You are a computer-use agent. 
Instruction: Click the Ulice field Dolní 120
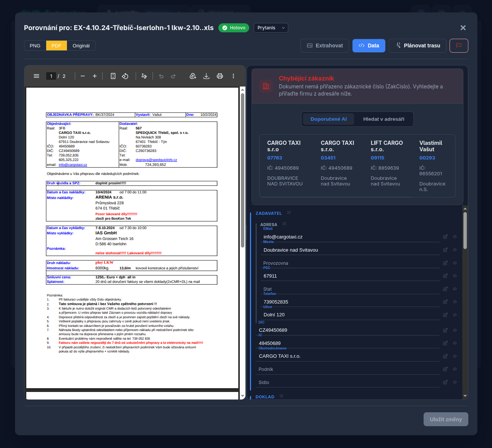tap(350, 315)
